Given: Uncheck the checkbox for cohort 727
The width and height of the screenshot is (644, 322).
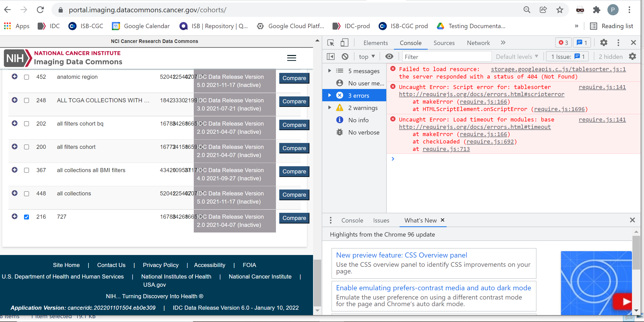Looking at the screenshot, I should coord(27,217).
